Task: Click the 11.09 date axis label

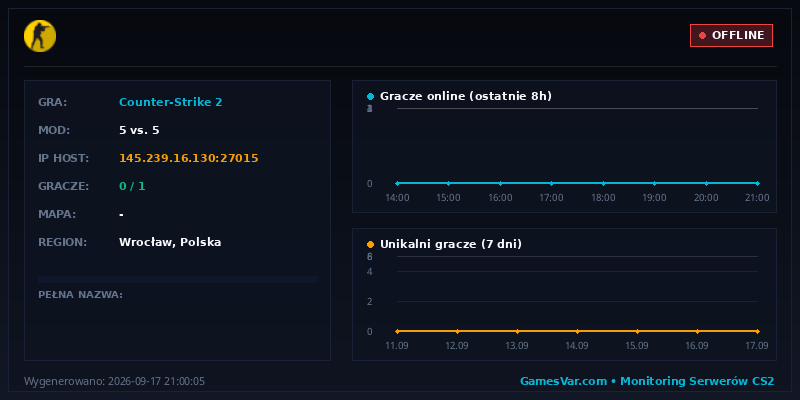Action: click(396, 345)
